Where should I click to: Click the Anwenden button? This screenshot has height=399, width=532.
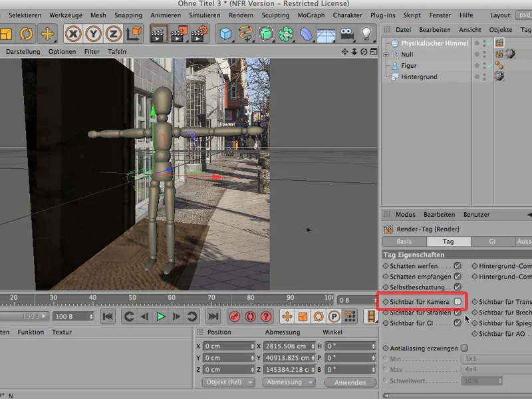point(350,382)
